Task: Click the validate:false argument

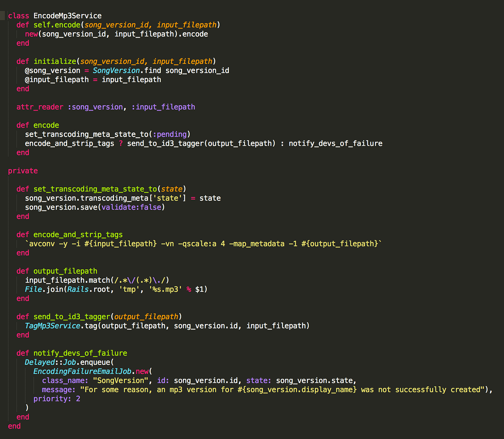Action: 131,207
